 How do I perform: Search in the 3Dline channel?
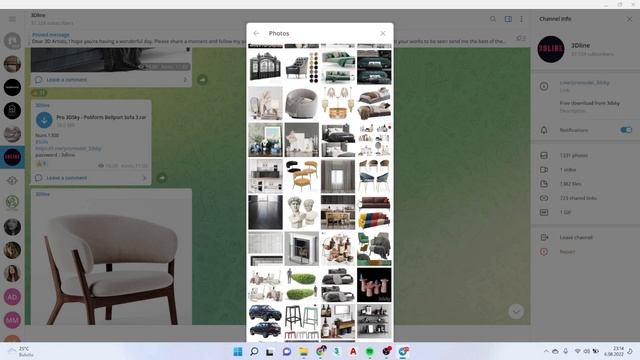pos(493,19)
